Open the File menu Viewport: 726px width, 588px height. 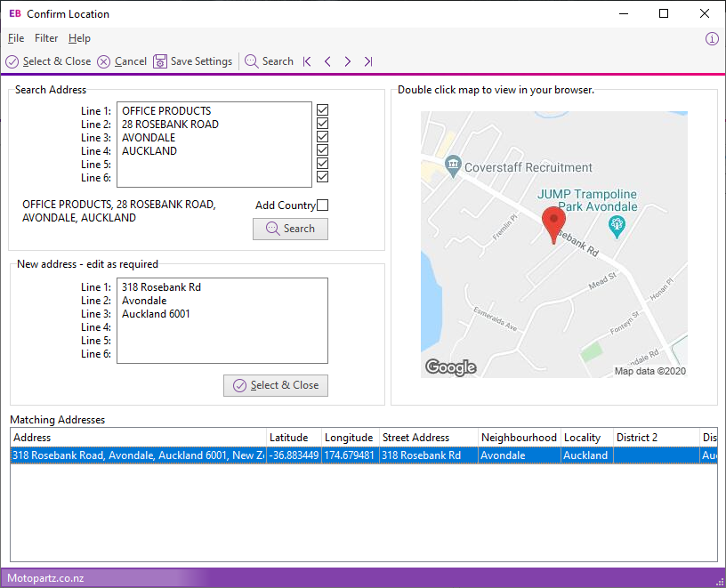(15, 38)
